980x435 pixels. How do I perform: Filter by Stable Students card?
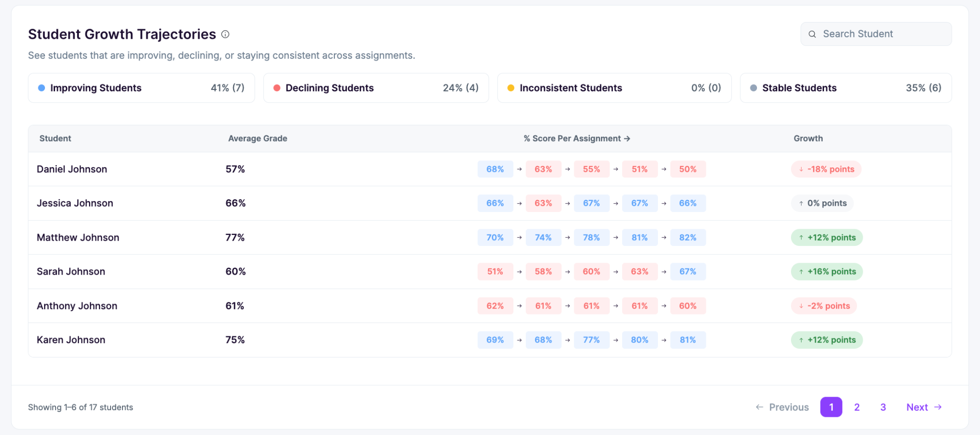click(846, 88)
